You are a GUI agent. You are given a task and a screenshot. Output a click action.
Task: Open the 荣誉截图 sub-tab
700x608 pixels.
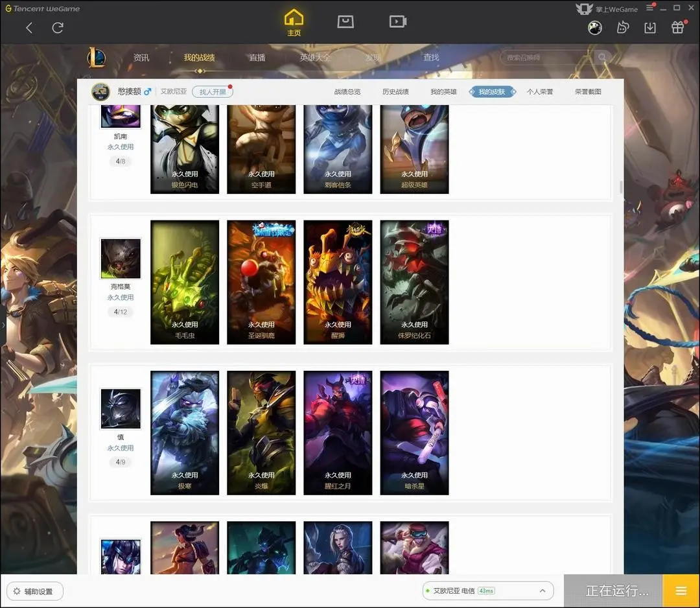588,91
